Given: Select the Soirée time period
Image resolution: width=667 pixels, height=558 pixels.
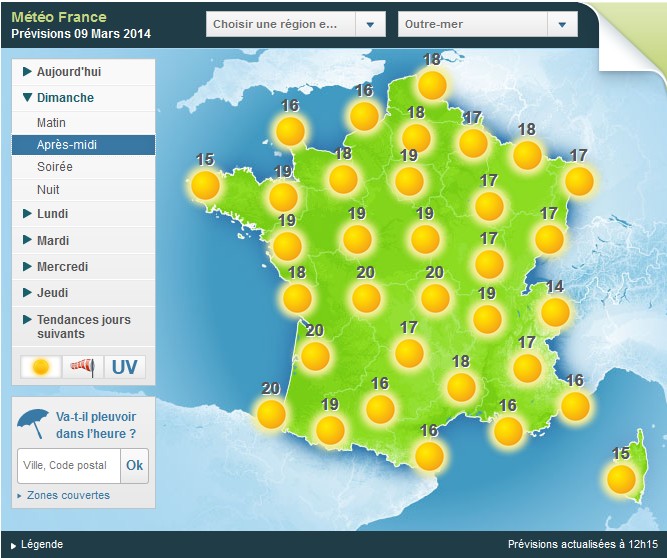Looking at the screenshot, I should [x=55, y=167].
